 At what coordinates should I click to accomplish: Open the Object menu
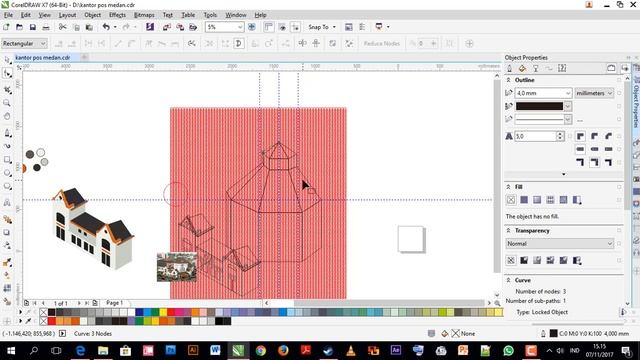[x=93, y=15]
